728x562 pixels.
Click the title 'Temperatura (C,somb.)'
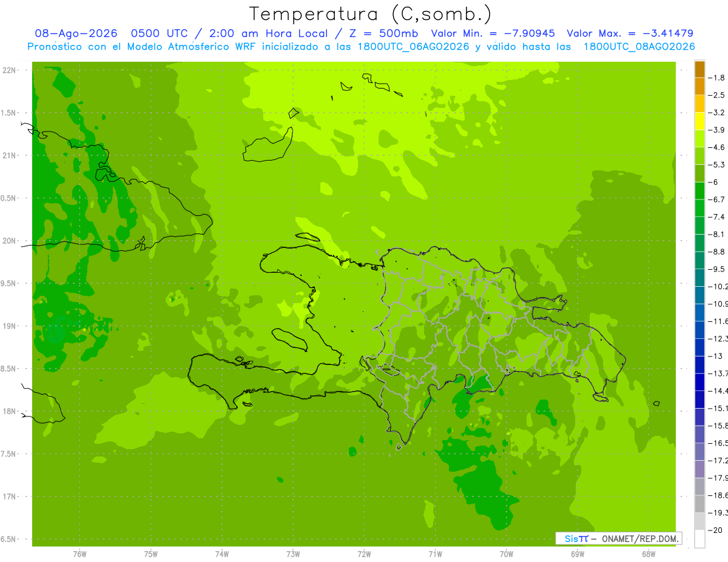(370, 14)
